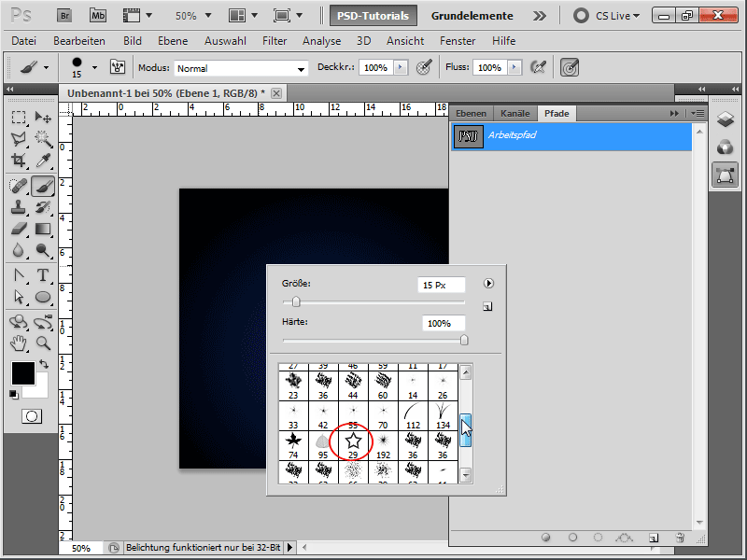Screen dimensions: 747x560
Task: Select the Dodge tool
Action: point(43,250)
